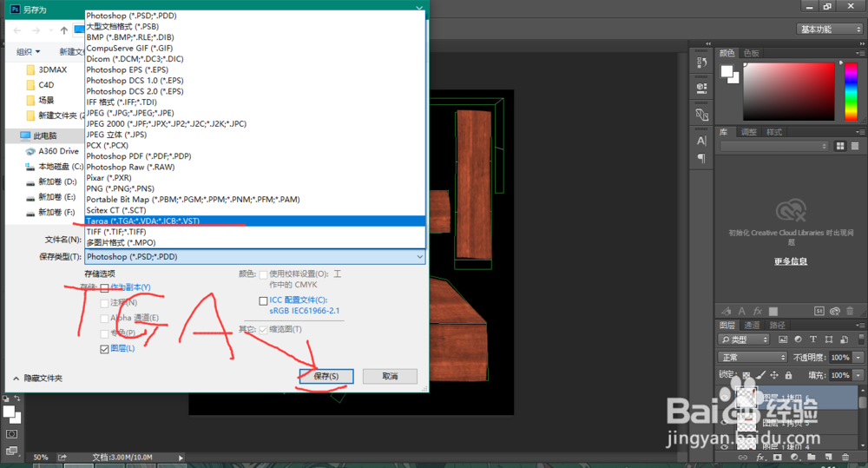
Task: Switch library to grid view
Action: 840,146
